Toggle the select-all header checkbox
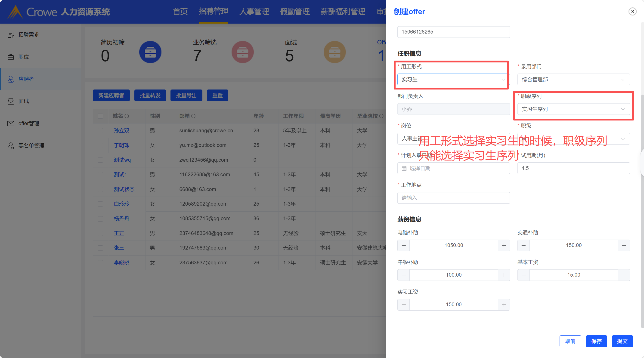Image resolution: width=644 pixels, height=358 pixels. point(100,116)
